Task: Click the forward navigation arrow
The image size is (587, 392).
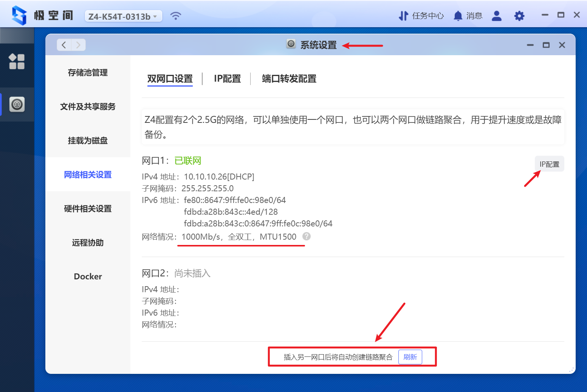Action: pos(78,45)
